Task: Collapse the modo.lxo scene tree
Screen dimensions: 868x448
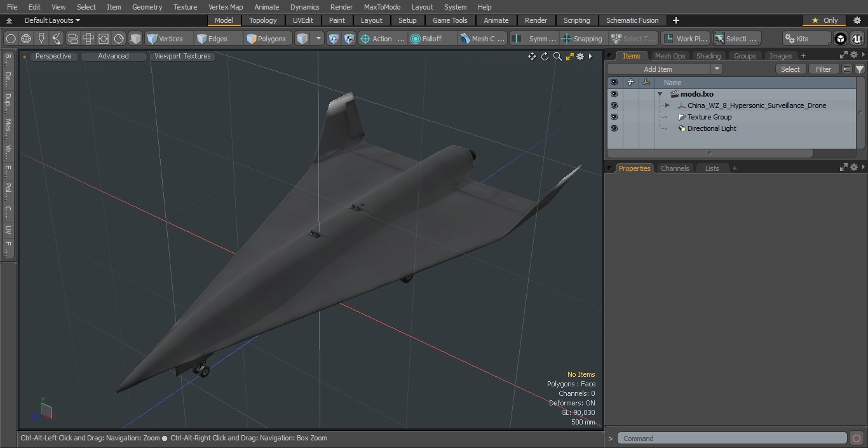Action: (660, 94)
